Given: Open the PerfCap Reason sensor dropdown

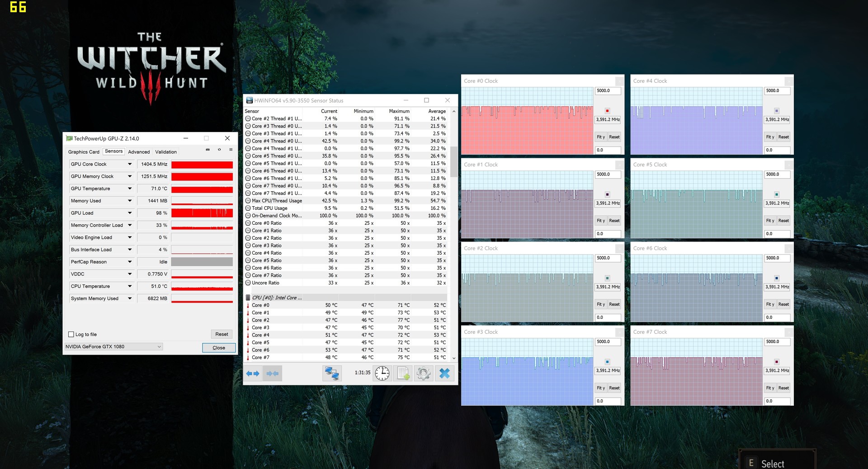Looking at the screenshot, I should tap(130, 262).
